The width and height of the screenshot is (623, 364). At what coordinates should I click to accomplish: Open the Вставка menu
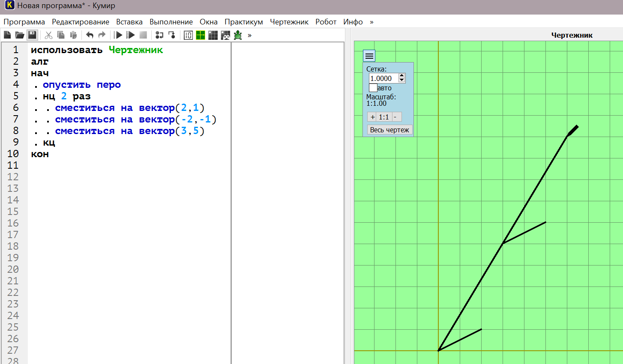point(129,22)
